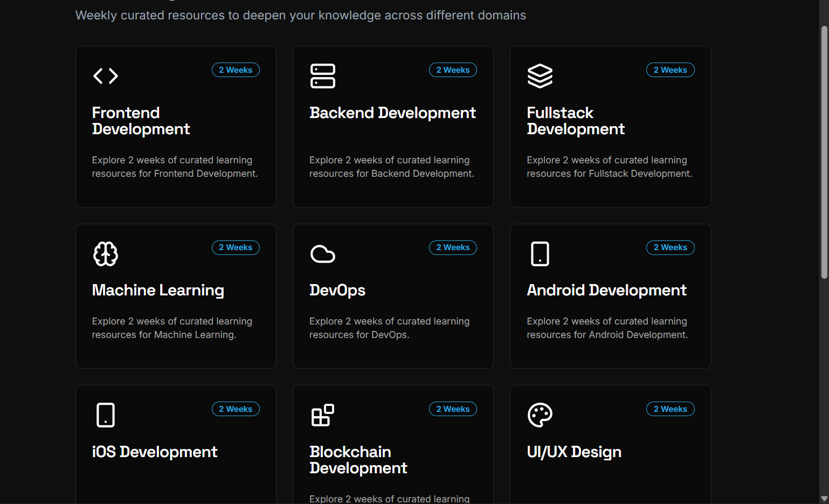Select the blocks icon on Blockchain Development card

[322, 415]
